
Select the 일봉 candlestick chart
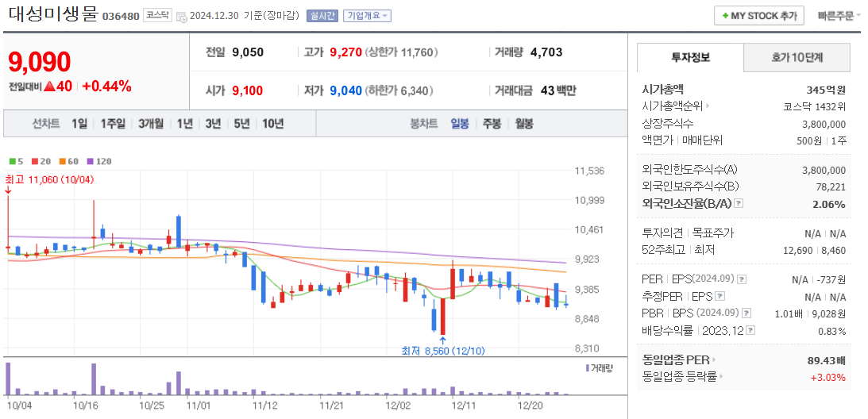pyautogui.click(x=460, y=124)
